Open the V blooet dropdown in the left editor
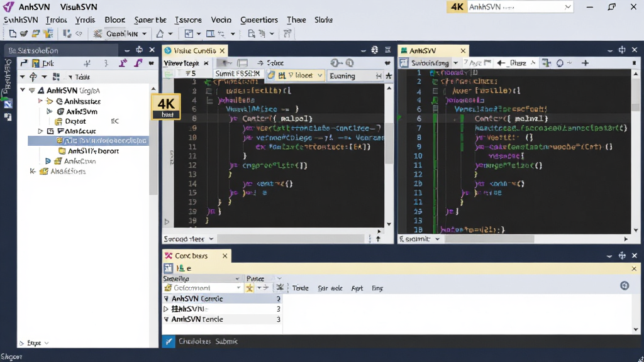Screen dimensions: 644x362 point(294,75)
